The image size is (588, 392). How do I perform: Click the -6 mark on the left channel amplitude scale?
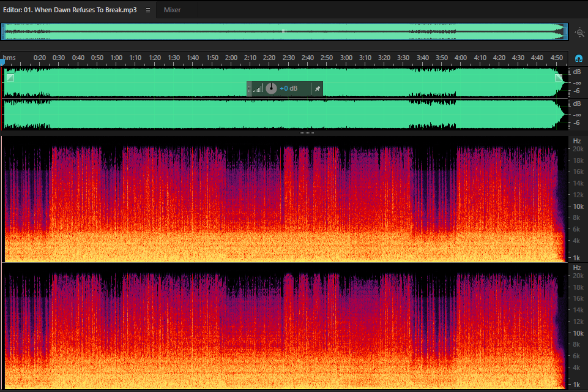[576, 91]
